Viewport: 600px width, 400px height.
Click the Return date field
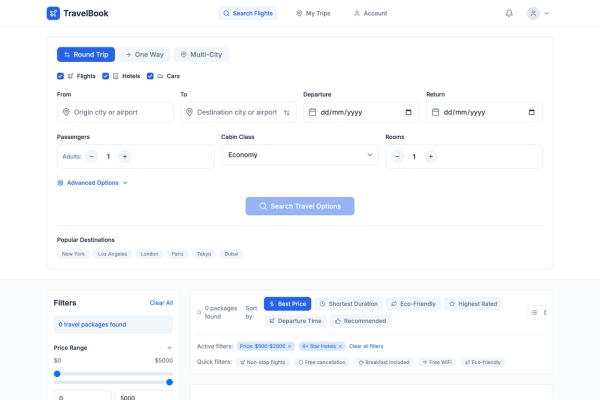[484, 112]
